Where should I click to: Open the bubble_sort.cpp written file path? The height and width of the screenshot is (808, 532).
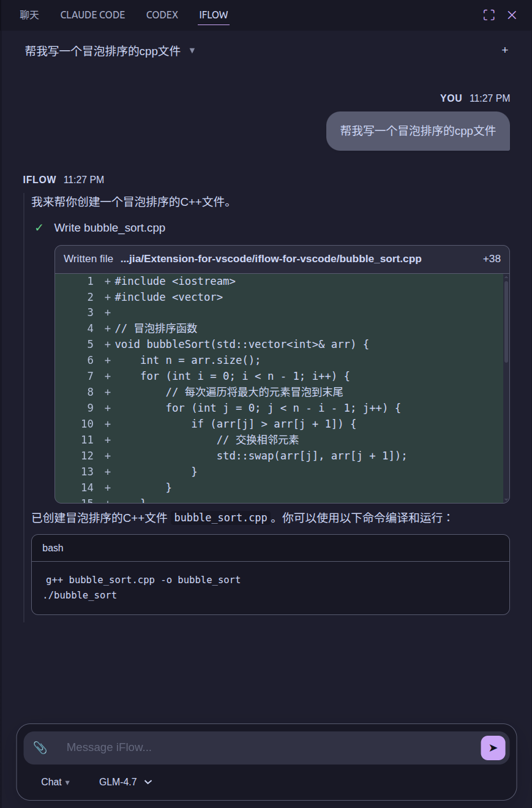271,259
